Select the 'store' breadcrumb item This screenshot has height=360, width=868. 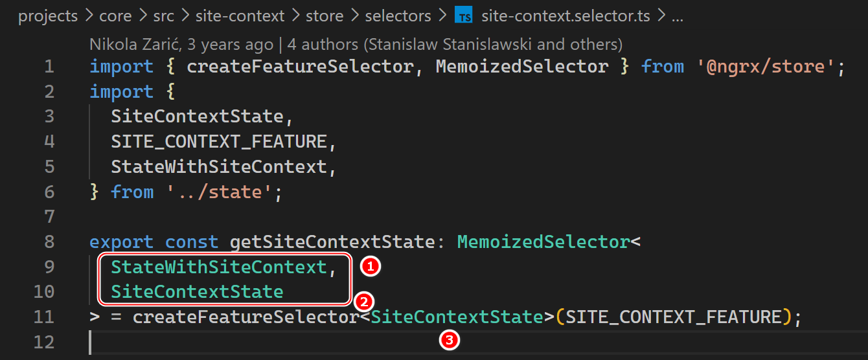[x=325, y=16]
